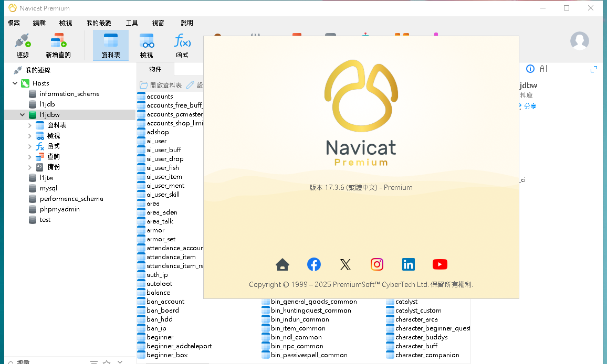Click the Connection toolbar icon
607x364 pixels.
(23, 45)
